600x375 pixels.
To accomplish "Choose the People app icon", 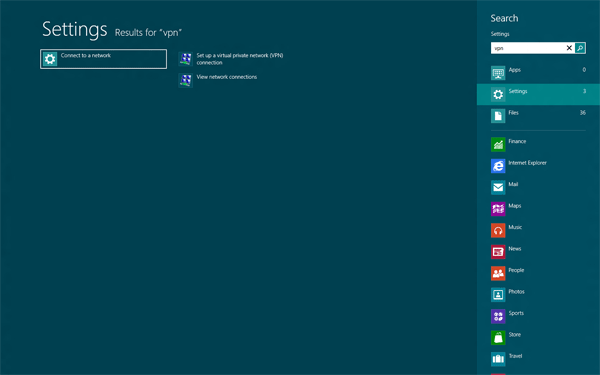I will pyautogui.click(x=498, y=273).
